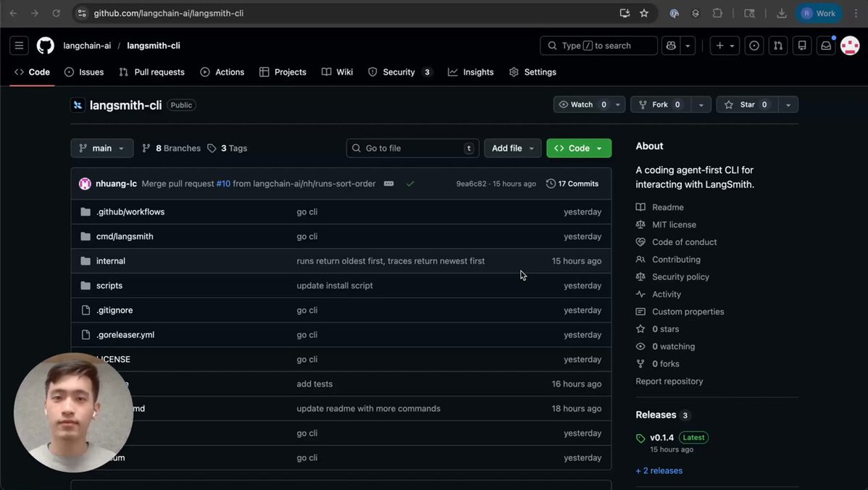
Task: Open the site information icon in address bar
Action: pyautogui.click(x=82, y=13)
